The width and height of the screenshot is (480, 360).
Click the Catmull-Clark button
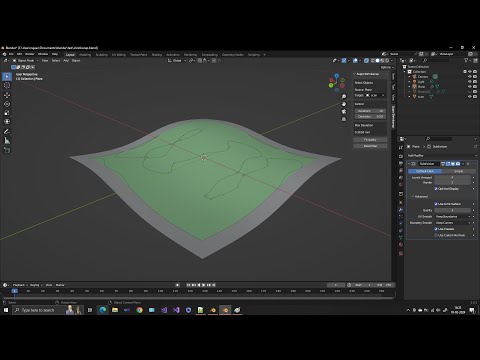425,171
